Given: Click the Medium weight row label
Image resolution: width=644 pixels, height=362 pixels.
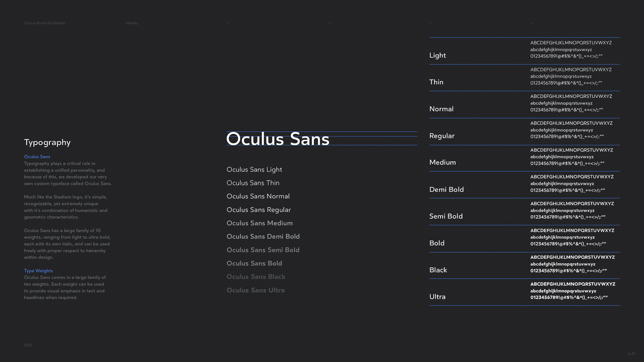Looking at the screenshot, I should tap(442, 162).
